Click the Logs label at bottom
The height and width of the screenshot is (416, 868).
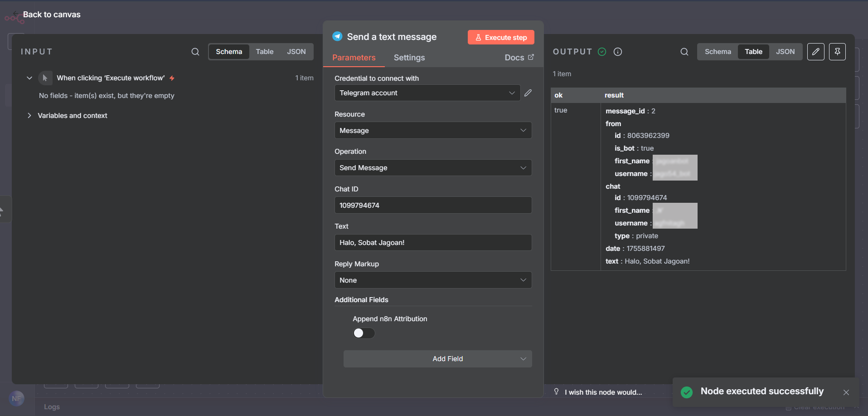52,407
